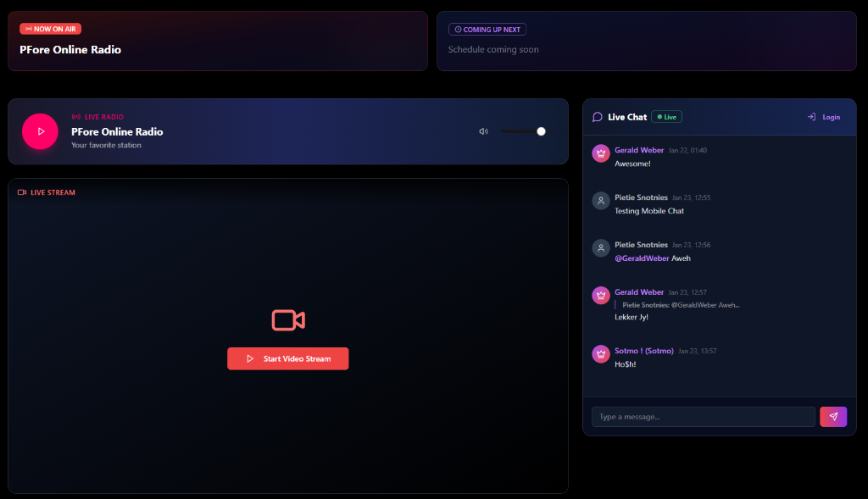Click the login arrow icon

(811, 117)
